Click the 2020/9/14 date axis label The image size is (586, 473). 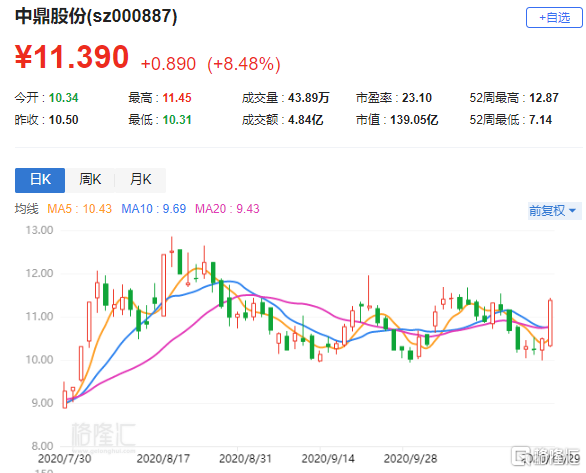click(328, 459)
